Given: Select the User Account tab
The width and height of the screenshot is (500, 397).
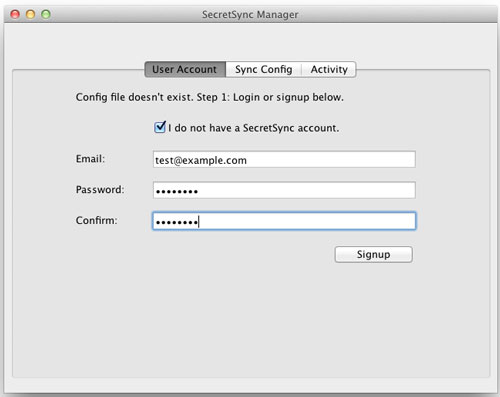Looking at the screenshot, I should coord(185,69).
